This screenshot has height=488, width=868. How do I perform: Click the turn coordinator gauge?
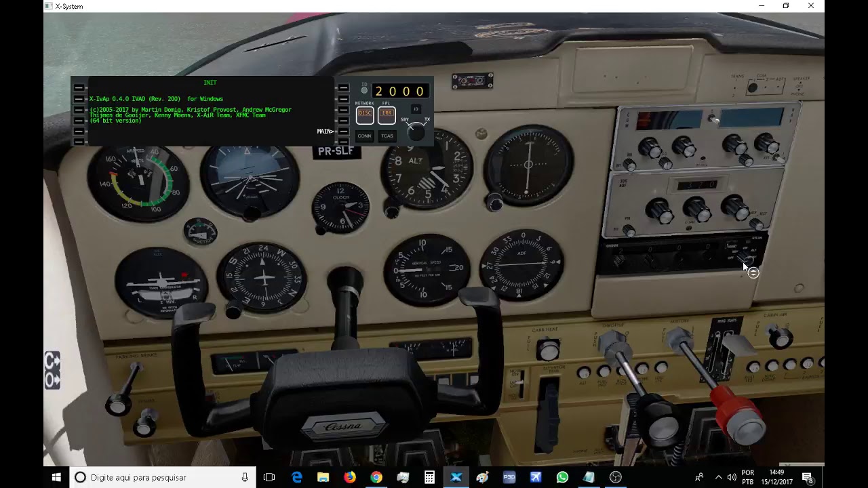[x=161, y=283]
